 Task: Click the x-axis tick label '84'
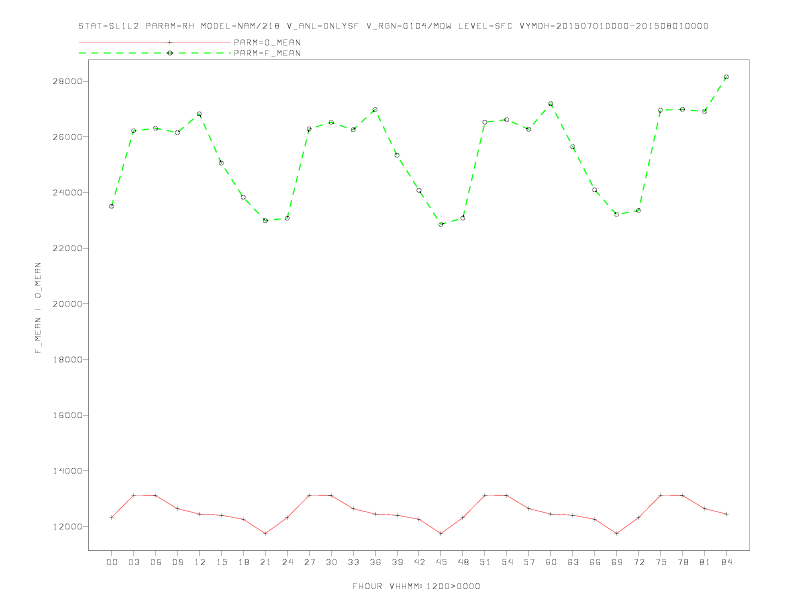click(x=726, y=562)
